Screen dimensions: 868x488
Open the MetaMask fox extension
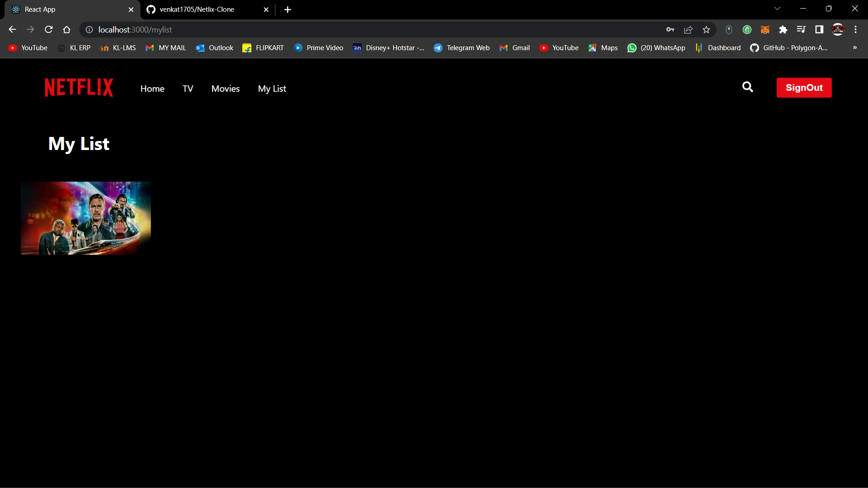(765, 29)
